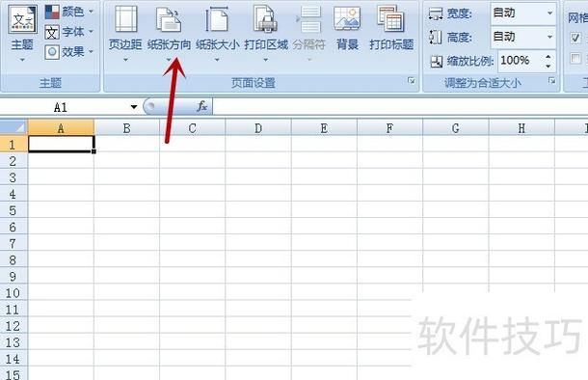Click the Select All corner button
588x380 pixels.
pos(13,127)
